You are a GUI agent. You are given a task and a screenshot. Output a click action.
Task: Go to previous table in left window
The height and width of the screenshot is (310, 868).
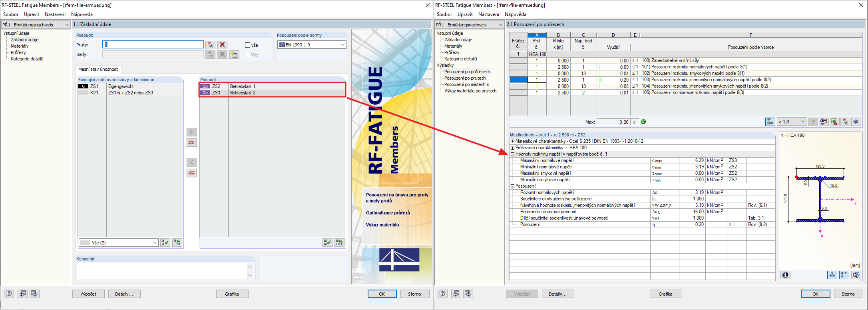tap(23, 294)
